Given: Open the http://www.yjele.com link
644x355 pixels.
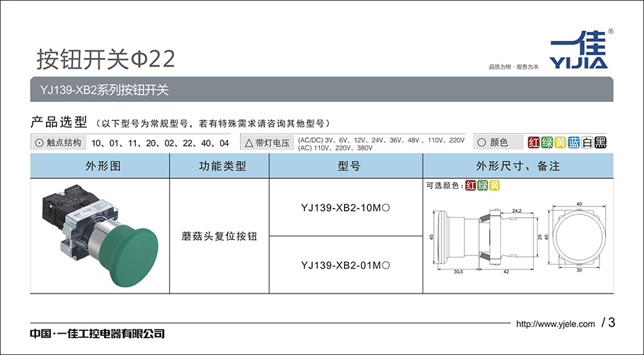Looking at the screenshot, I should 556,324.
